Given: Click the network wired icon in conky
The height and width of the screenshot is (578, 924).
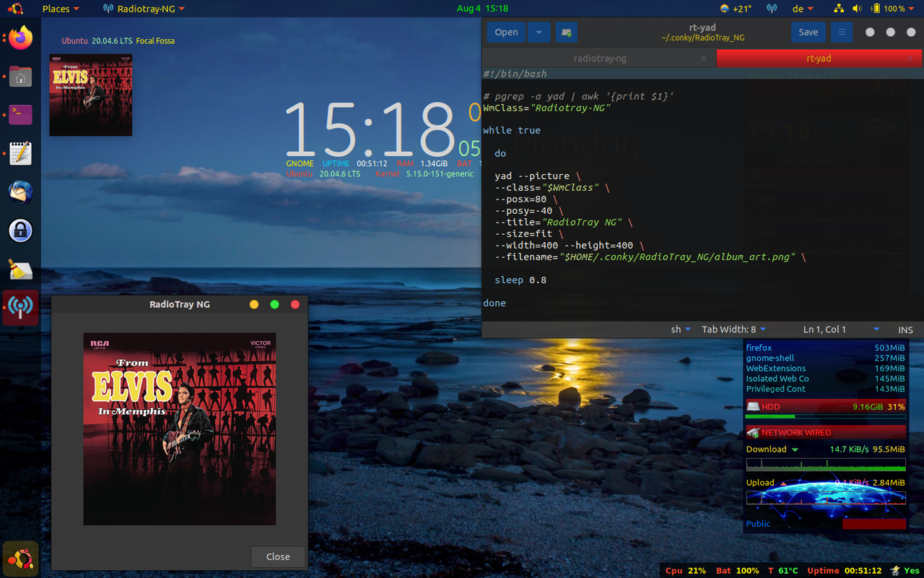Looking at the screenshot, I should 753,433.
